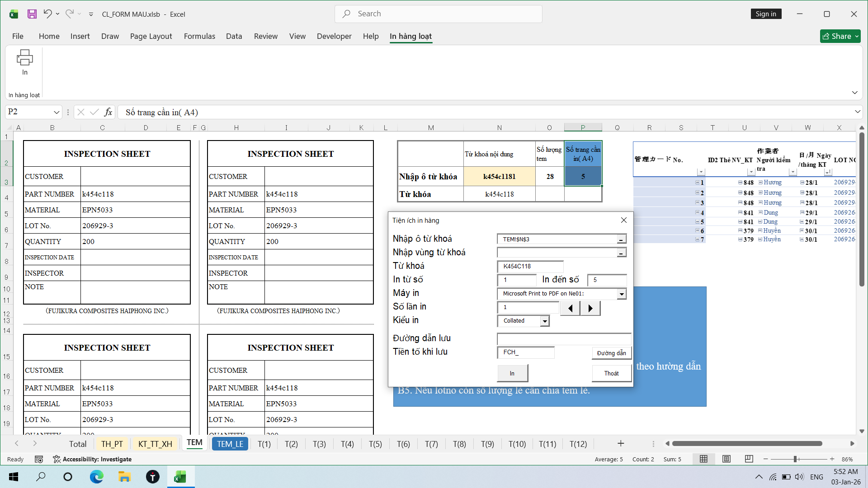This screenshot has width=868, height=488.
Task: Collapse the Nhập ô từ khoá range selector
Action: pos(622,239)
